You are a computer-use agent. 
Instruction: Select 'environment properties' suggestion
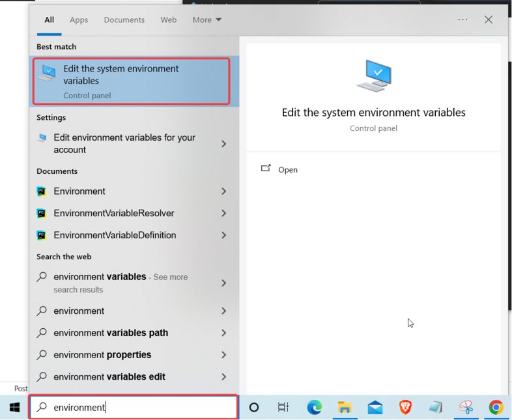pyautogui.click(x=102, y=355)
